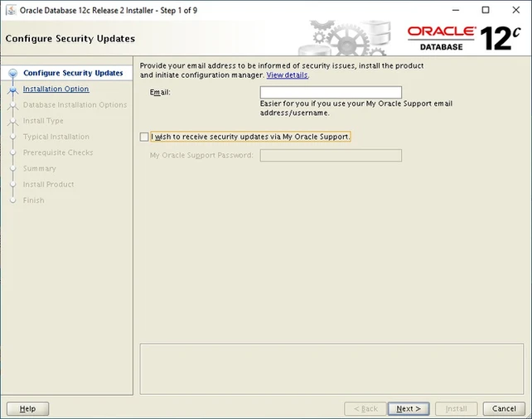Minimize the installer window

click(456, 10)
